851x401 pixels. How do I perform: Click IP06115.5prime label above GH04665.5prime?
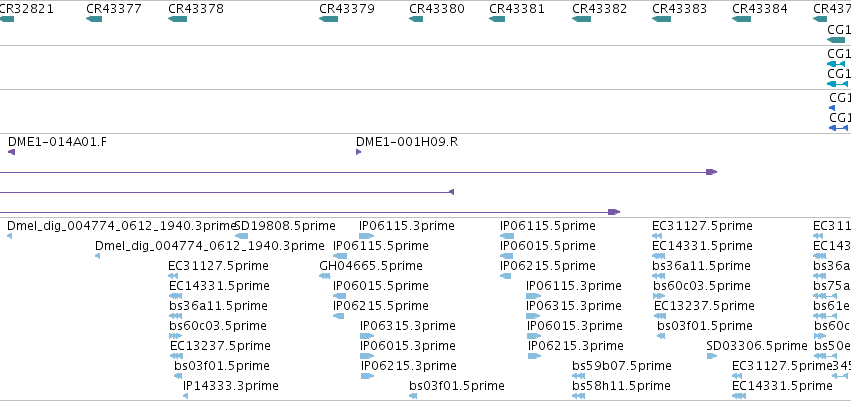[x=380, y=246]
